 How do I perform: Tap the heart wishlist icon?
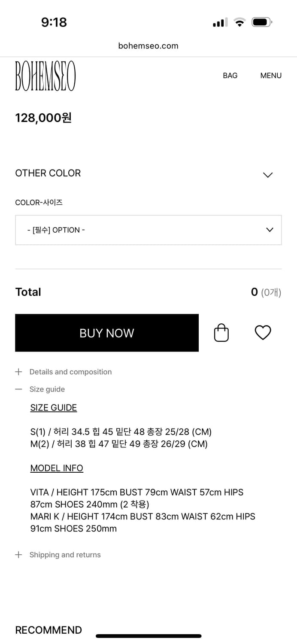point(263,333)
